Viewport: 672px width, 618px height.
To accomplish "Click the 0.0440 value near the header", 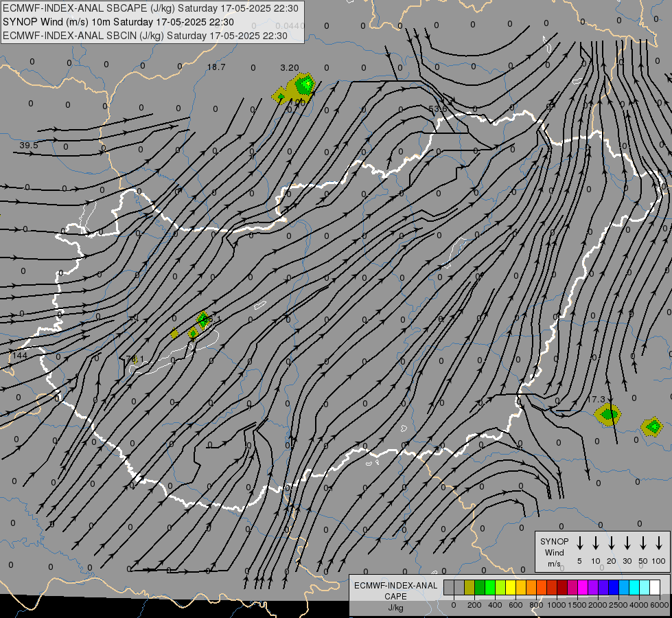I will click(290, 25).
